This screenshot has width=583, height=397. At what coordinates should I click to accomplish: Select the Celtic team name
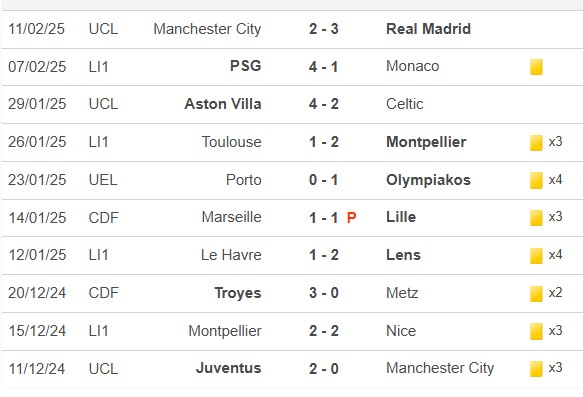[x=405, y=104]
